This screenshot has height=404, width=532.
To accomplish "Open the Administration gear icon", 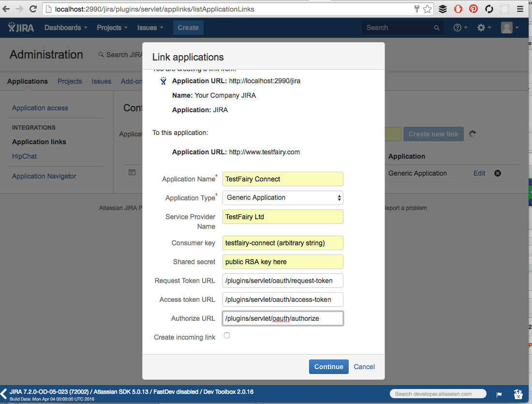I will coord(482,28).
